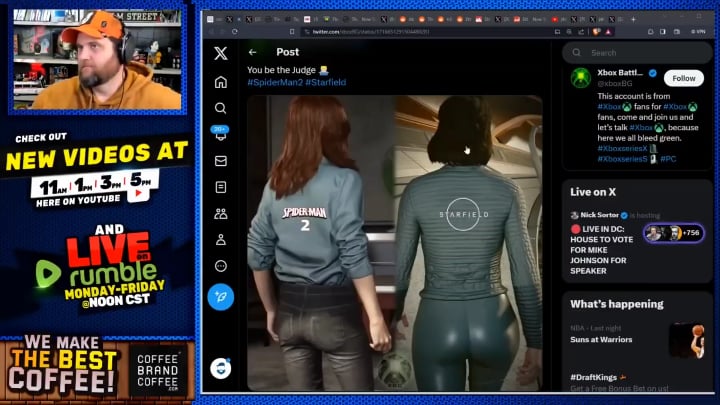The width and height of the screenshot is (720, 405).
Task: Go back with the Post arrow
Action: coord(252,52)
